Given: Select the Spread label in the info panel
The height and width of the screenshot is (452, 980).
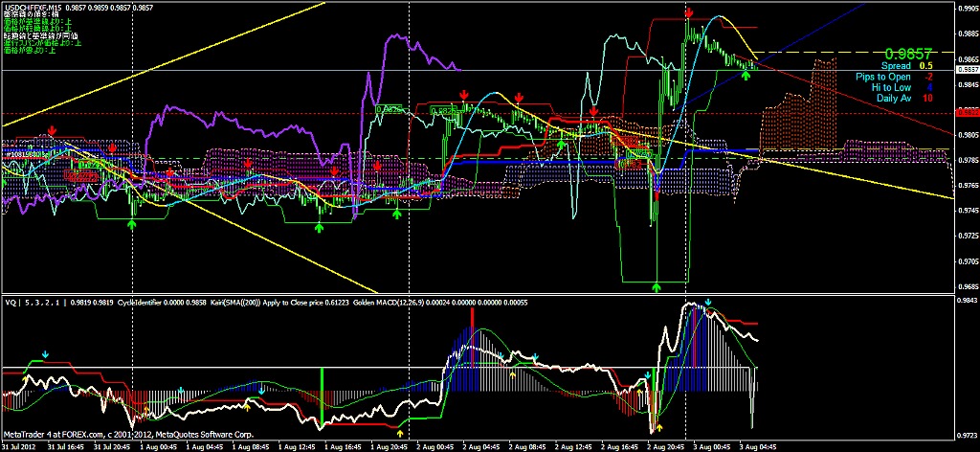Looking at the screenshot, I should click(x=896, y=66).
